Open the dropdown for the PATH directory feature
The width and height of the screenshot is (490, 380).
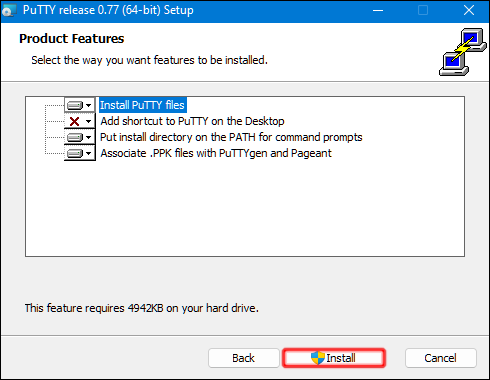(x=80, y=137)
